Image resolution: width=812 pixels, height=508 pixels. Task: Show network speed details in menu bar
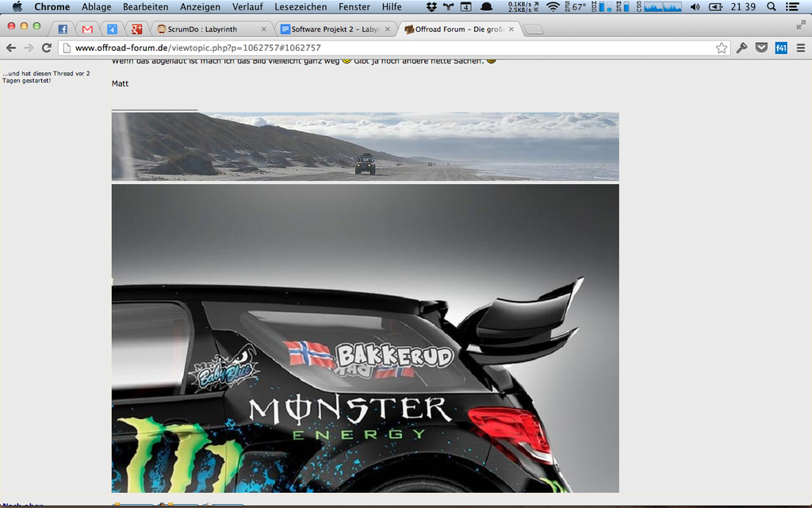click(523, 6)
